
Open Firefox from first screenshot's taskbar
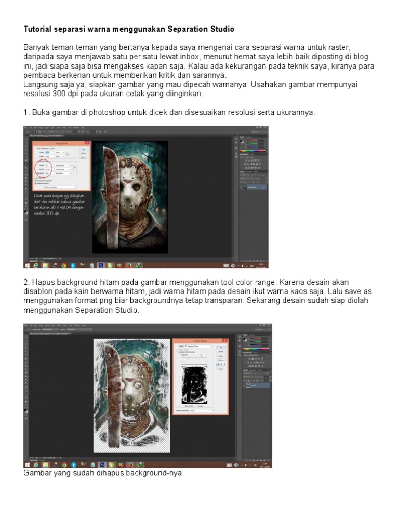coord(129,265)
